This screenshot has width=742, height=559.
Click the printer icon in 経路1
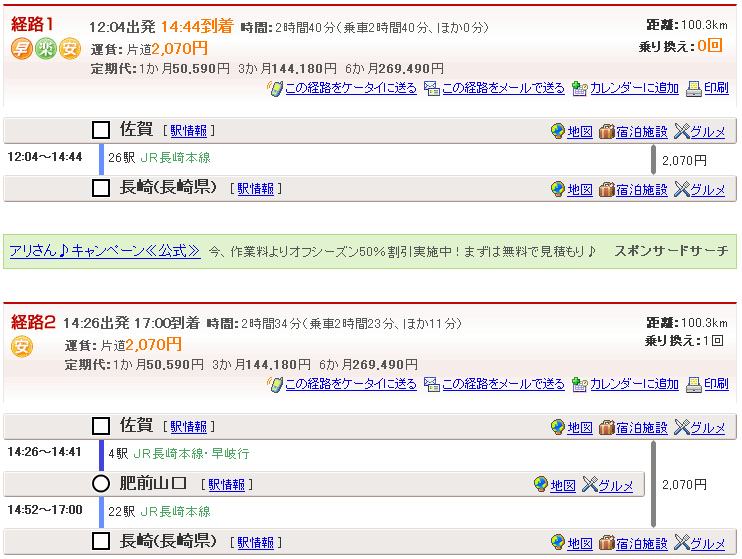coord(694,88)
